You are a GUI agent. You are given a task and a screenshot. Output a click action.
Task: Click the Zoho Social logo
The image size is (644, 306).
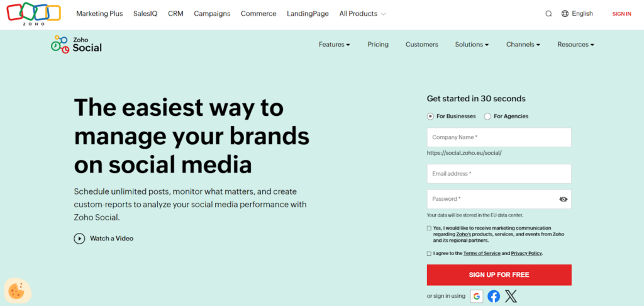[76, 44]
